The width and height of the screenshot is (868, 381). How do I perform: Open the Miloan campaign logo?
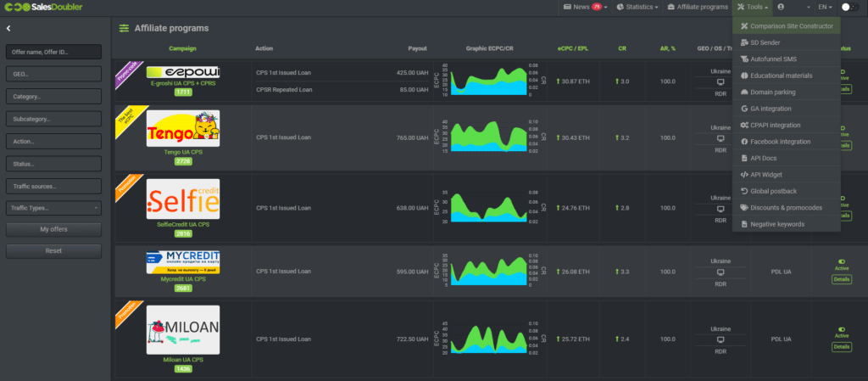(182, 329)
